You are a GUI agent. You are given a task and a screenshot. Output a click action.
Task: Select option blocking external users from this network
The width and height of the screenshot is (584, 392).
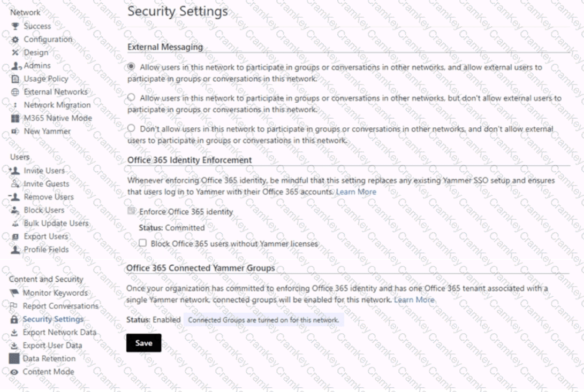[x=131, y=98]
